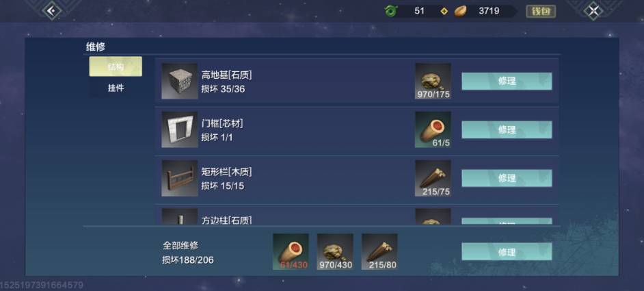Tap the door frame 门框 thumbnail
Image resolution: width=644 pixels, height=291 pixels.
[x=180, y=129]
